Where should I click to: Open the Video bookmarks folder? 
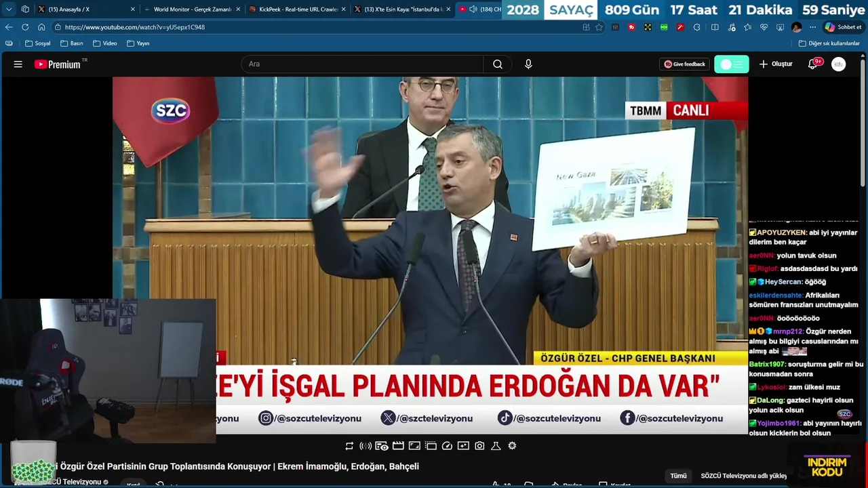click(x=105, y=43)
